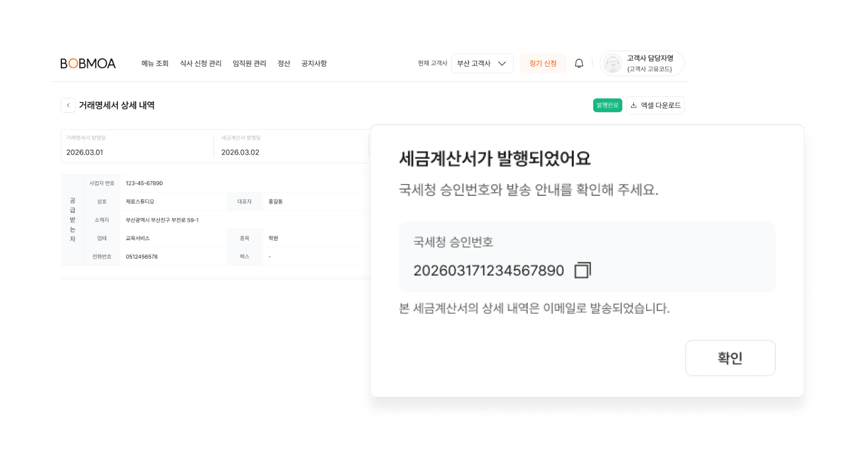
Task: Open the 공지사항 menu
Action: point(314,64)
